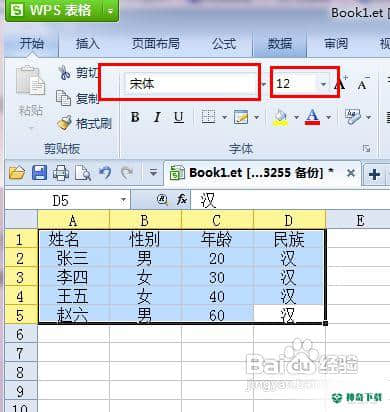This screenshot has height=412, width=390.
Task: Select cell containing 张三
Action: click(x=74, y=258)
